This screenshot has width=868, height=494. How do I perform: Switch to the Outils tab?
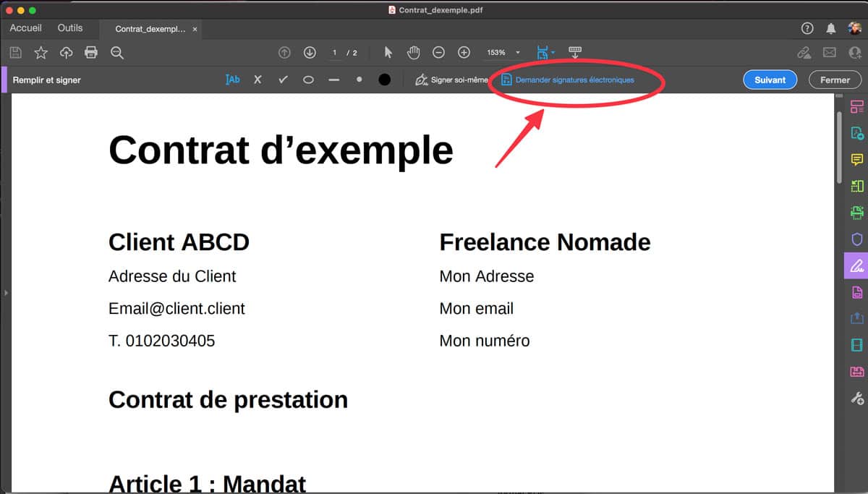point(70,28)
